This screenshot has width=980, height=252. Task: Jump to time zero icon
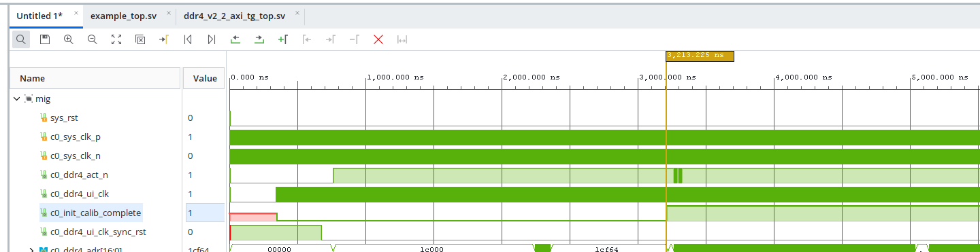[x=187, y=39]
